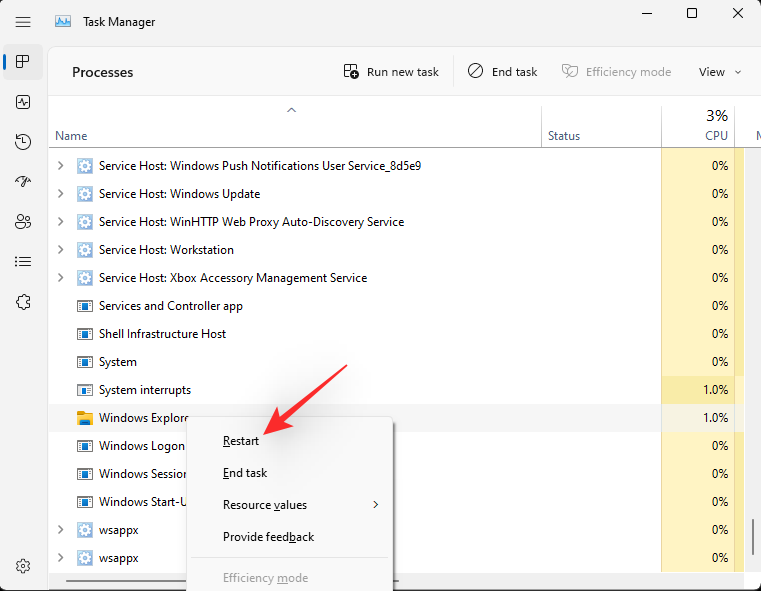Switch to the Users page icon
This screenshot has height=591, width=761.
(23, 221)
